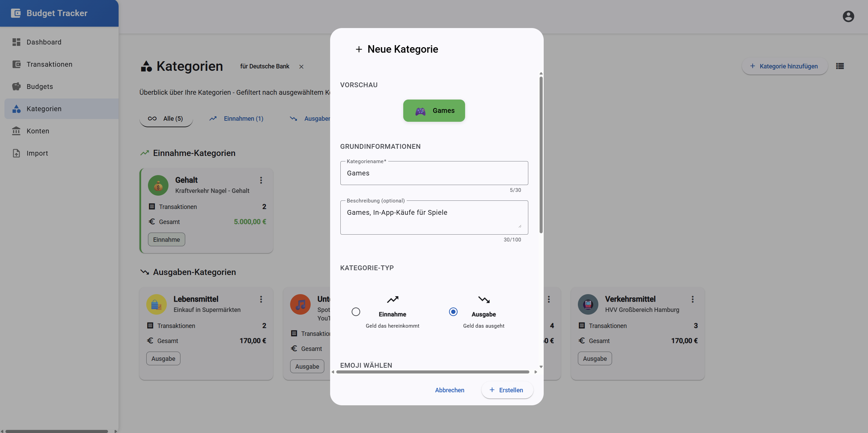
Task: Click the Einnahme upward trend icon in dialog
Action: [393, 300]
